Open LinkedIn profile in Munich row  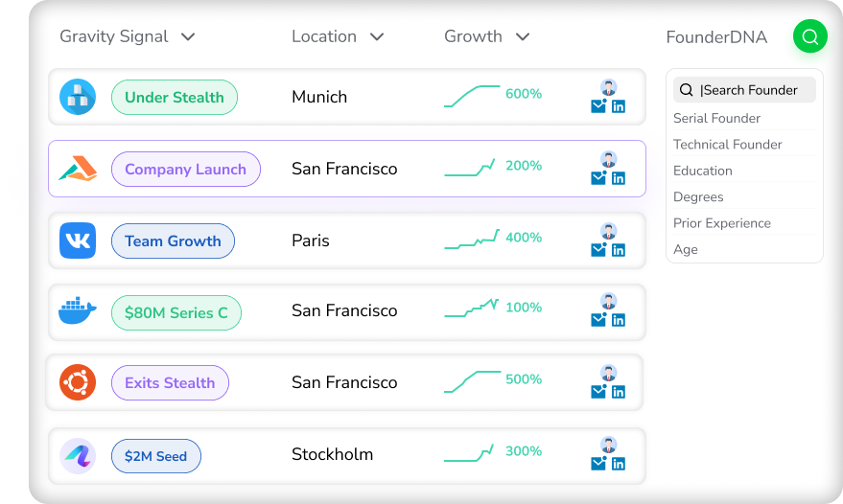click(x=619, y=107)
